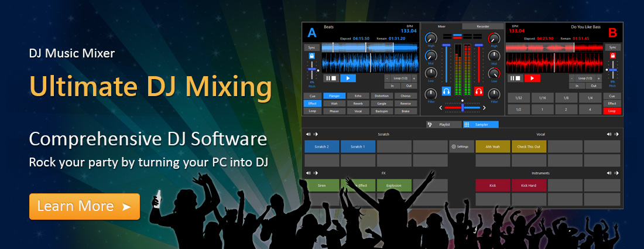The width and height of the screenshot is (644, 249).
Task: Apply the Echo effect on Deck A
Action: pos(358,95)
